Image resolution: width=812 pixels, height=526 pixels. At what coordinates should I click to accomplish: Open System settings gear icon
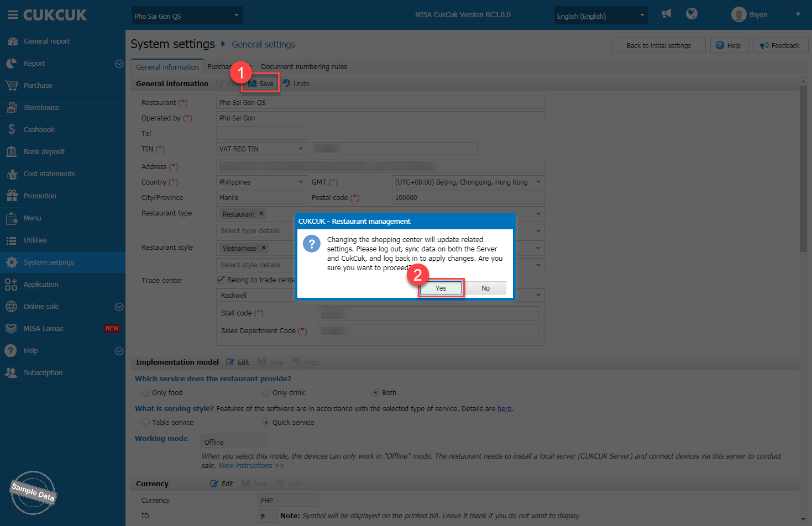pyautogui.click(x=12, y=262)
